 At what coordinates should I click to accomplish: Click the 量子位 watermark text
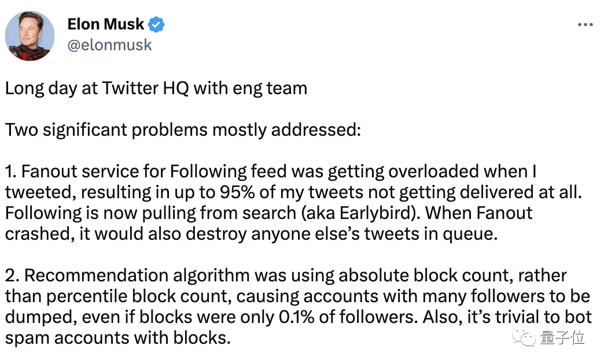[x=562, y=337]
